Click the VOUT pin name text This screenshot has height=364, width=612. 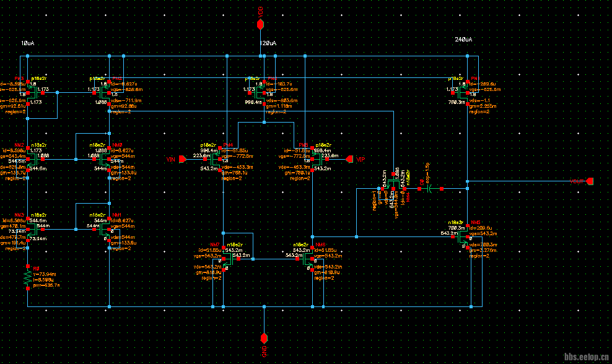(577, 181)
